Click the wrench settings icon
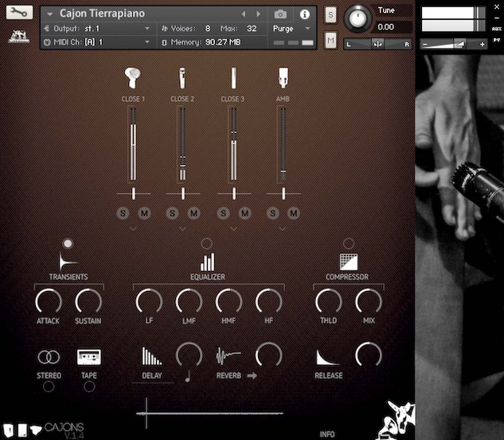The image size is (504, 440). pyautogui.click(x=20, y=14)
